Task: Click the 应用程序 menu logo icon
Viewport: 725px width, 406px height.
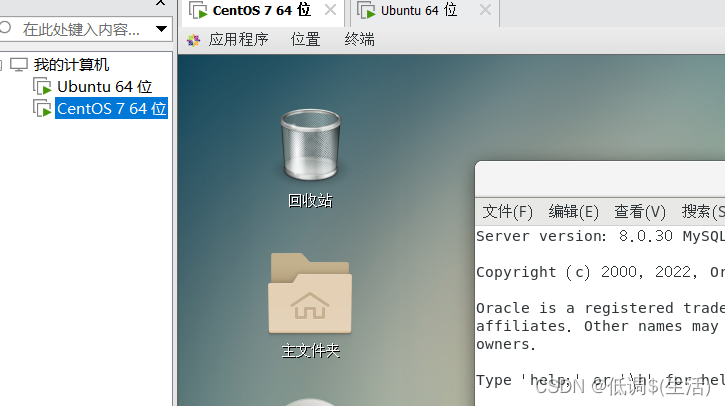Action: coord(193,40)
